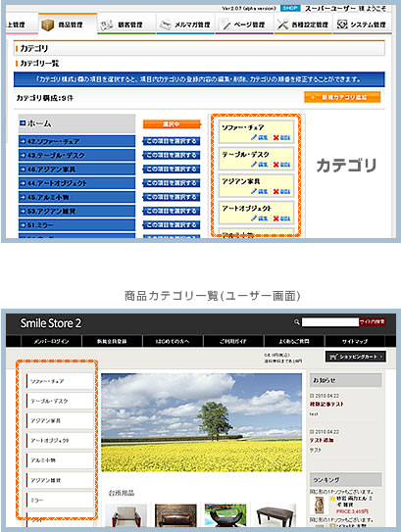Open the 商品管理 tab

(x=68, y=24)
